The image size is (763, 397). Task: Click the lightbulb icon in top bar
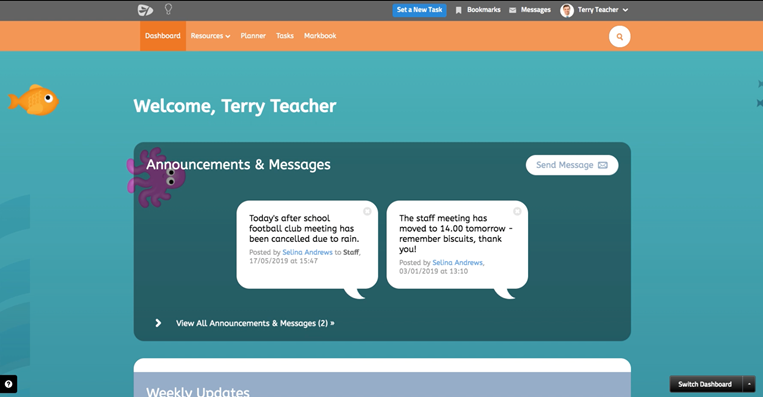168,9
